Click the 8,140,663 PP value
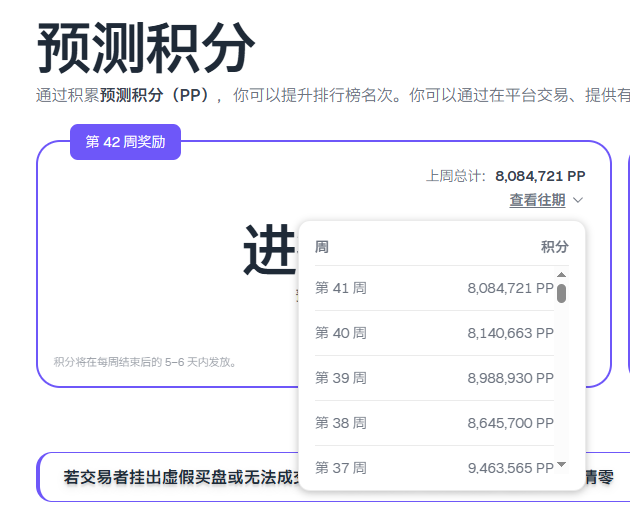Viewport: 630px width, 517px height. [x=511, y=333]
